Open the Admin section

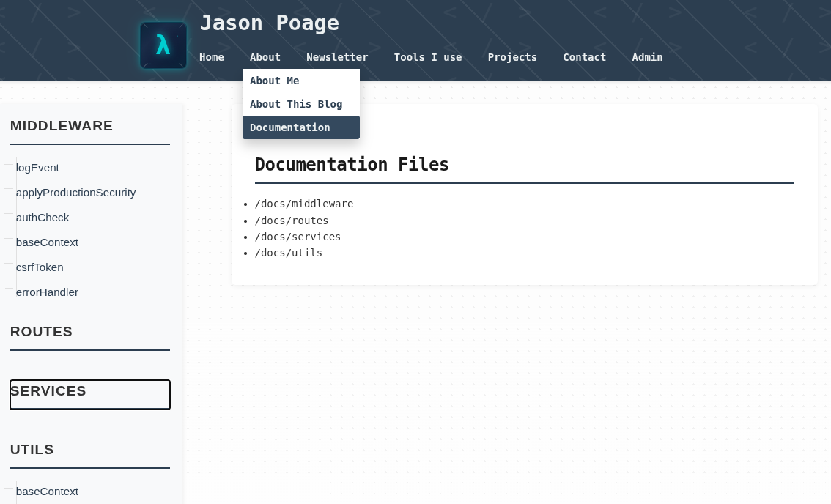(x=647, y=57)
